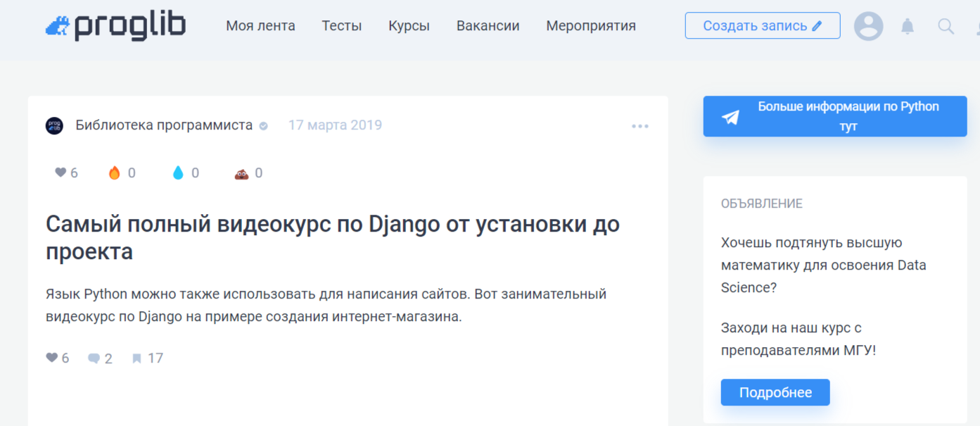Viewport: 980px width, 426px height.
Task: Click the Библиотека программиста author avatar
Action: tap(53, 125)
